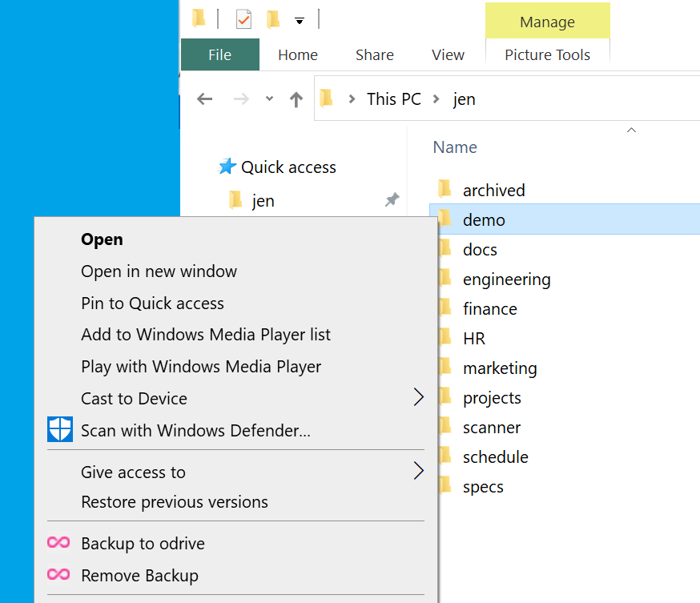Click the New Folder icon in quick toolbar
Viewport: 700px width, 603px height.
tap(273, 19)
